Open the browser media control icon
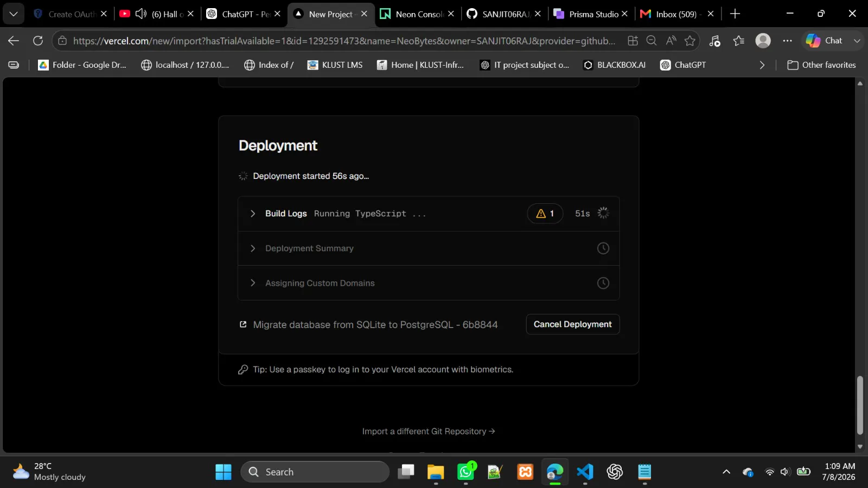Viewport: 868px width, 488px height. (715, 41)
